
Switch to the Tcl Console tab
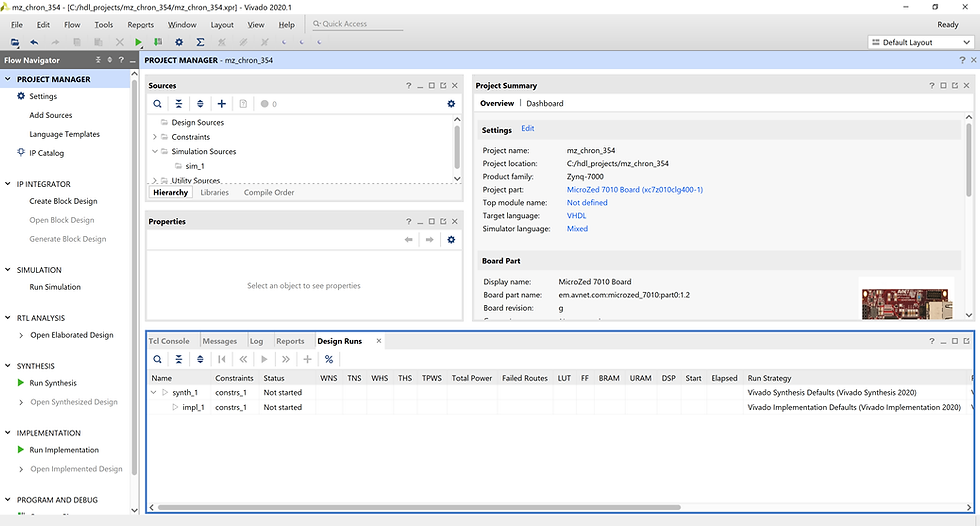169,341
